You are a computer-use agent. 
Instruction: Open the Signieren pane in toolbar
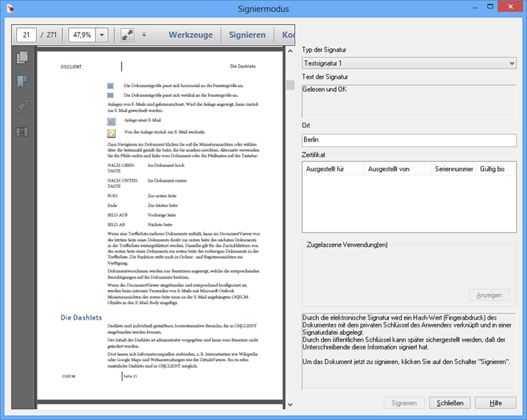tap(247, 35)
